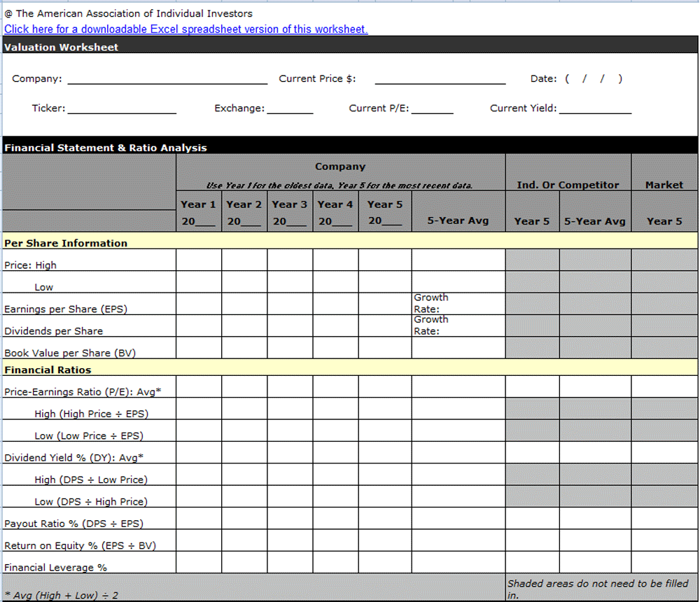The width and height of the screenshot is (700, 602).
Task: Click the Financial Leverage % label
Action: 55,567
